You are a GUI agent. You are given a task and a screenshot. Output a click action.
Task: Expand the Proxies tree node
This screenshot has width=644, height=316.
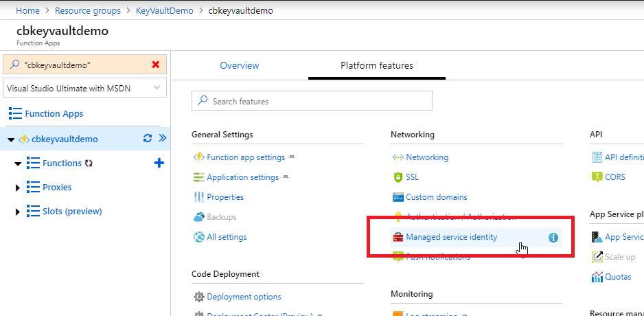[18, 188]
